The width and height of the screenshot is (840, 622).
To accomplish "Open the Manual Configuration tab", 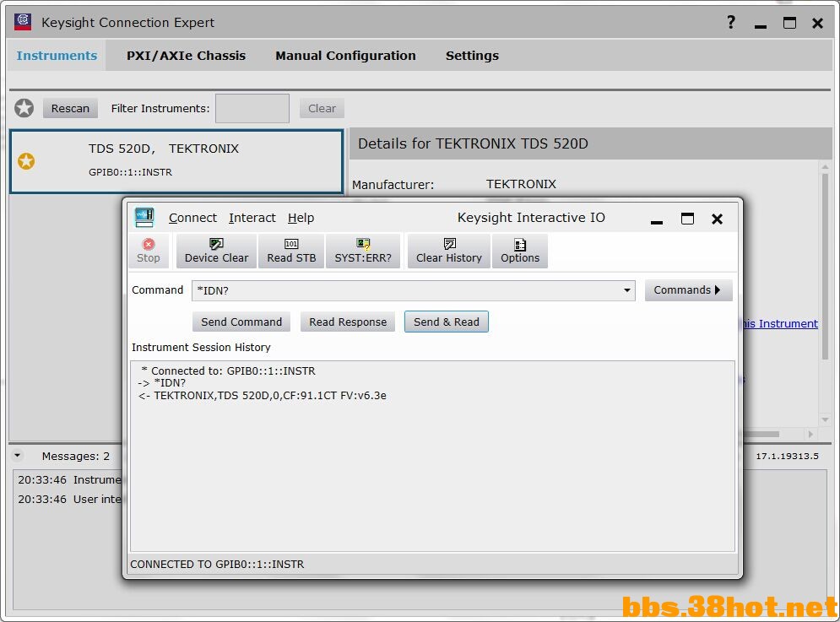I will pos(345,56).
